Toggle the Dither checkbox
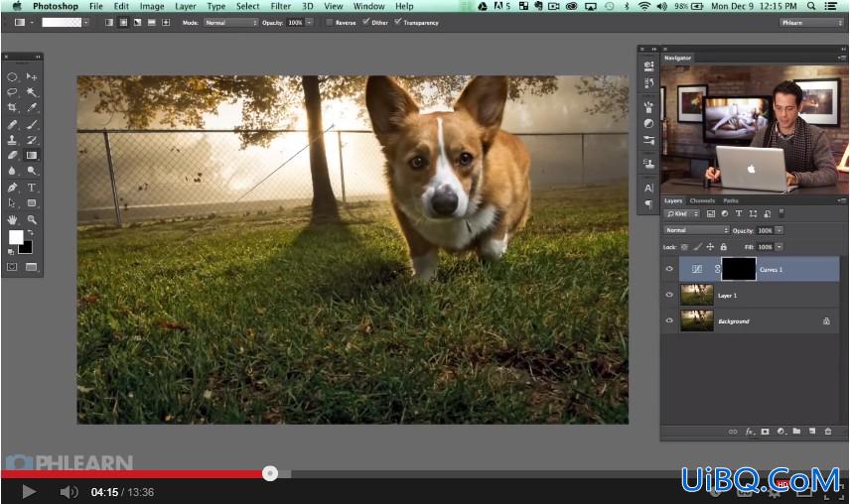This screenshot has width=850, height=504. [365, 22]
